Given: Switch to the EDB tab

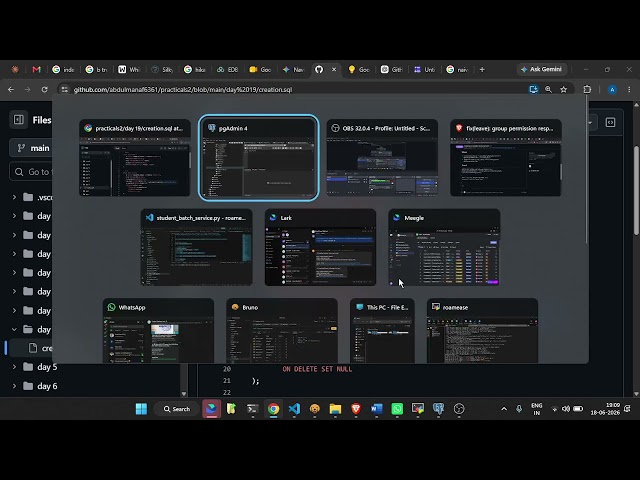Looking at the screenshot, I should coord(227,69).
